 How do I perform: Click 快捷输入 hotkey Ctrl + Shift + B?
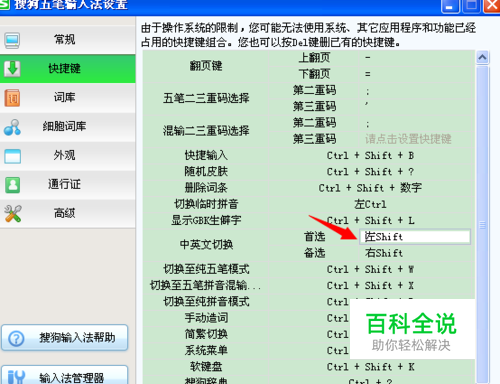click(x=371, y=156)
